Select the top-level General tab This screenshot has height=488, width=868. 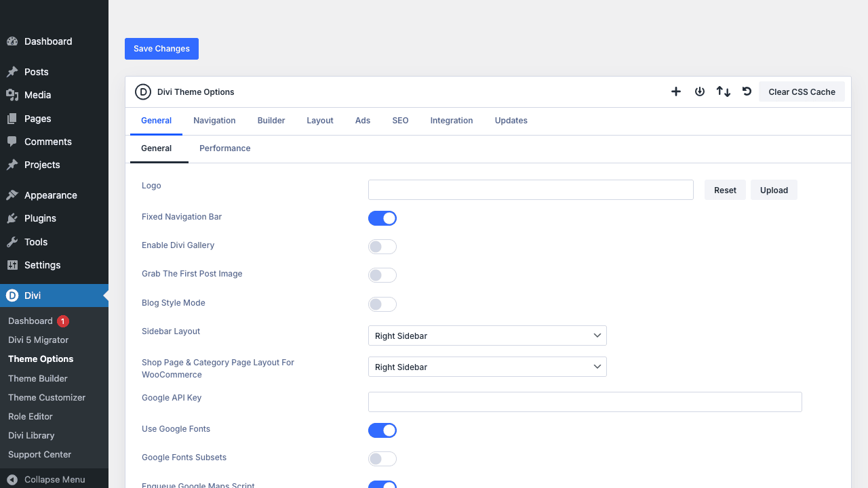pyautogui.click(x=156, y=121)
